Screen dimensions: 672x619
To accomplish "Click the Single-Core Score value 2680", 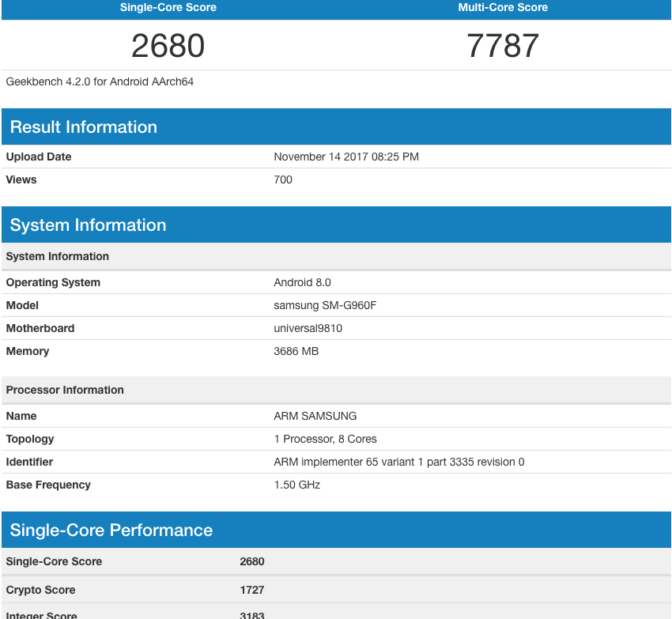I will tap(168, 46).
